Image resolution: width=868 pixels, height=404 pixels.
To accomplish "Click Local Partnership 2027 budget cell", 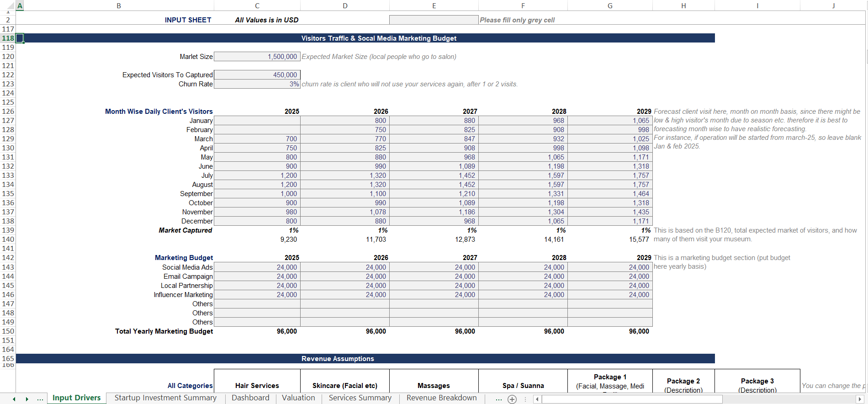I will (434, 286).
